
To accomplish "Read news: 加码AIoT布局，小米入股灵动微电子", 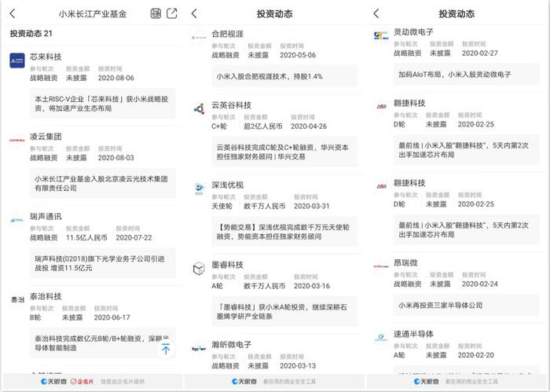I will point(467,75).
